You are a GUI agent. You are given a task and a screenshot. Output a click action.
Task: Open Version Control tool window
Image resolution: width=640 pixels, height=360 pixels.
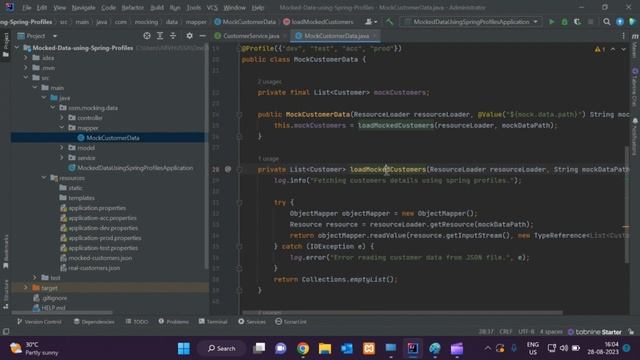pos(39,322)
